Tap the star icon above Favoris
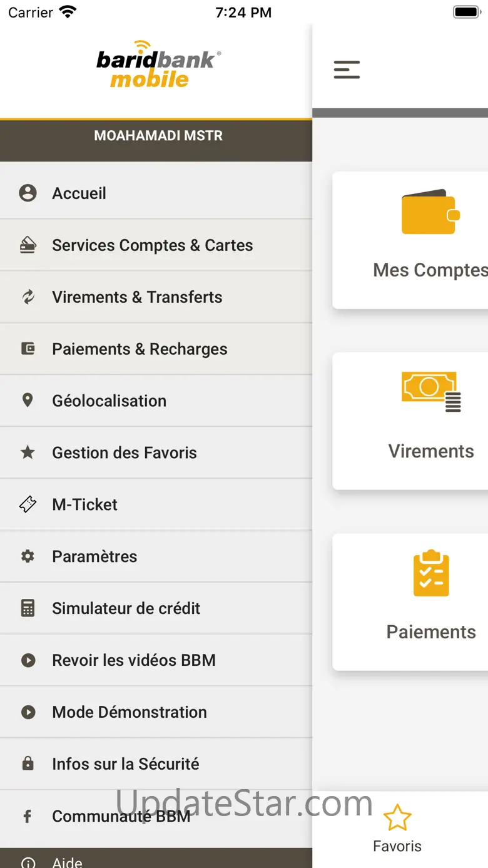The height and width of the screenshot is (868, 488). 397,818
